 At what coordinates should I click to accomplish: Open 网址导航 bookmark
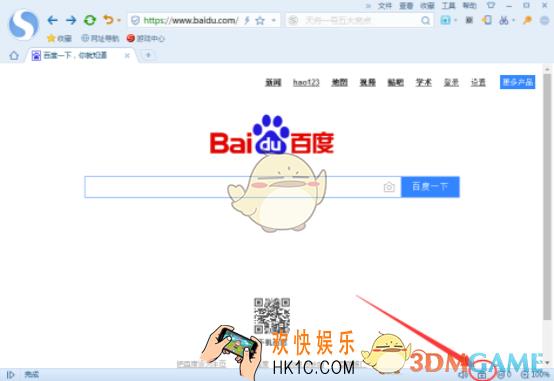point(100,38)
